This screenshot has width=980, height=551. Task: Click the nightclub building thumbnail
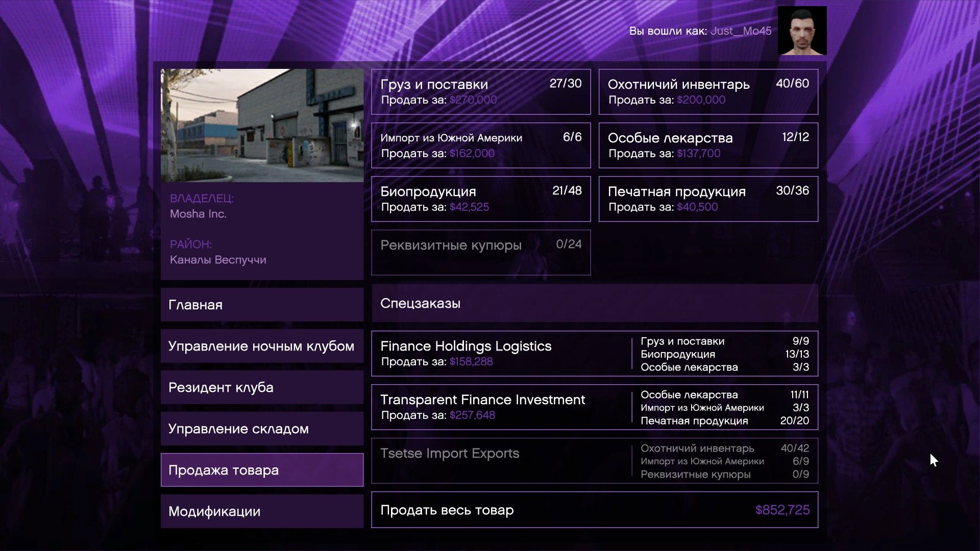point(262,126)
